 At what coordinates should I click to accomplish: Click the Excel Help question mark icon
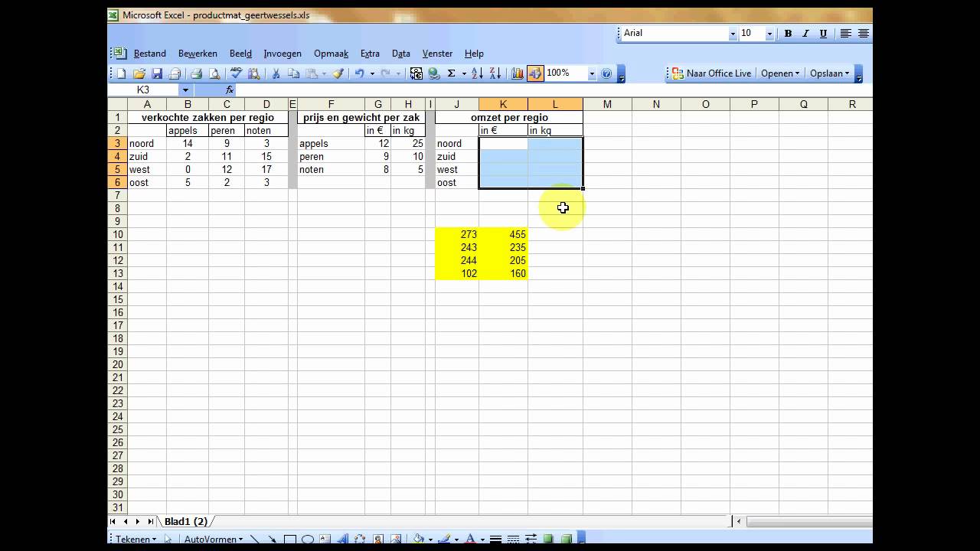click(x=606, y=73)
